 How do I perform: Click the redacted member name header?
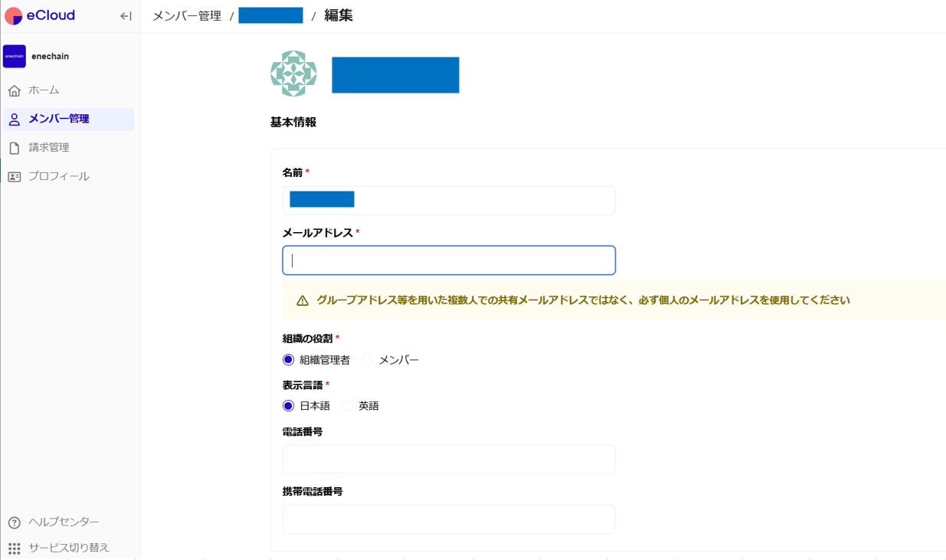pos(395,75)
